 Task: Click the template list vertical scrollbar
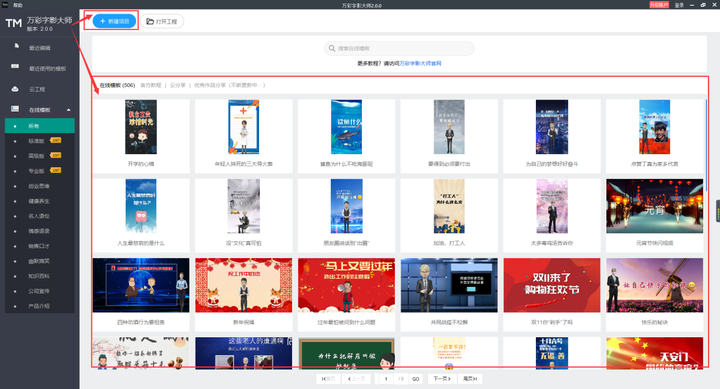pos(706,146)
